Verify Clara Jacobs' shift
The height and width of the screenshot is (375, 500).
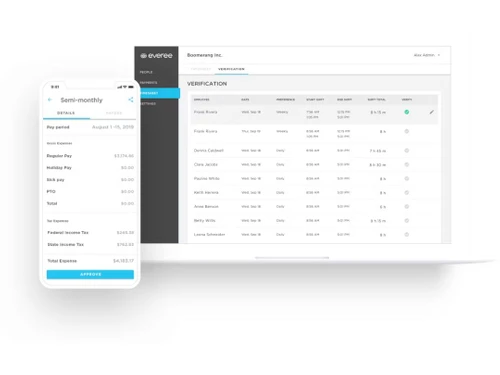tap(407, 165)
